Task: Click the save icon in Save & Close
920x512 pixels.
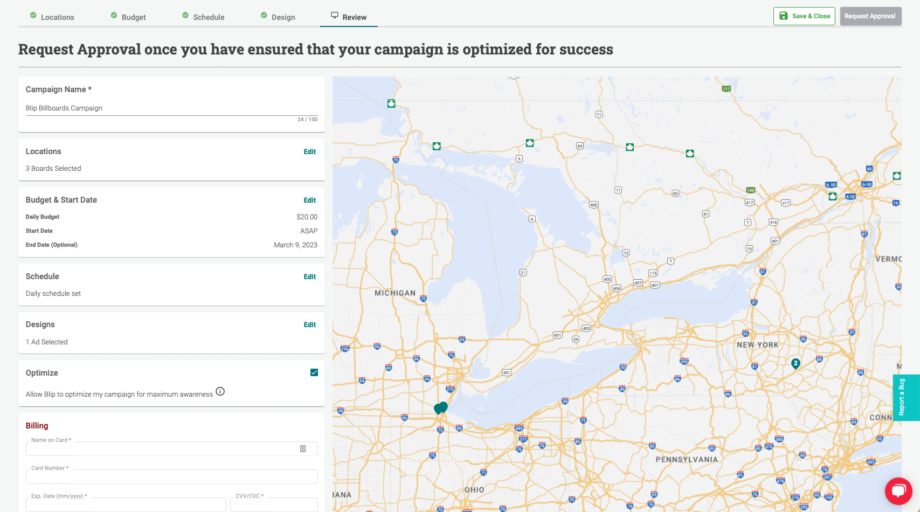Action: pyautogui.click(x=783, y=16)
